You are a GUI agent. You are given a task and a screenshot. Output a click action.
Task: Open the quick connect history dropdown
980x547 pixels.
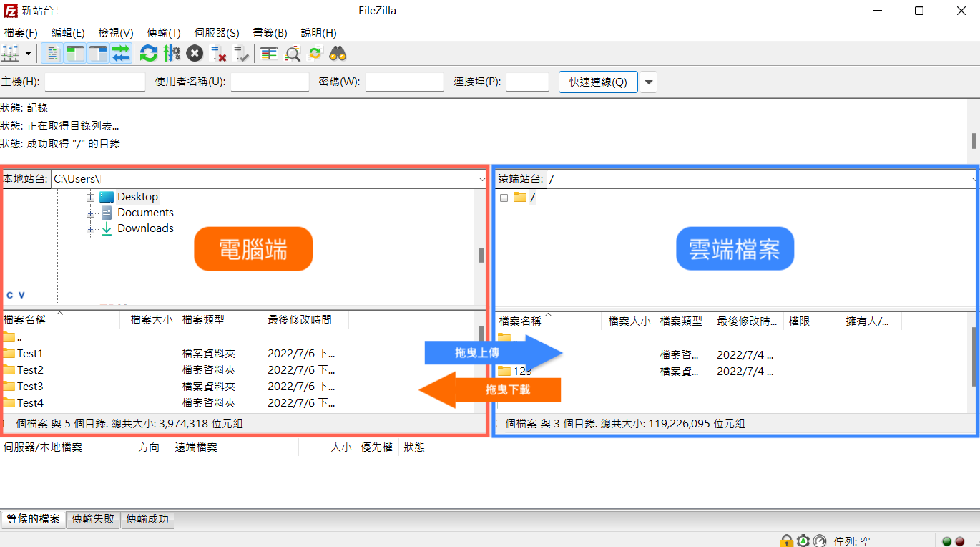pos(649,82)
